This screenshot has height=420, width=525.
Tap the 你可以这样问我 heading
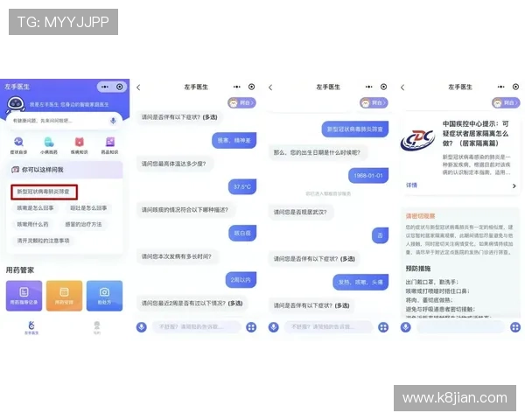(x=43, y=170)
